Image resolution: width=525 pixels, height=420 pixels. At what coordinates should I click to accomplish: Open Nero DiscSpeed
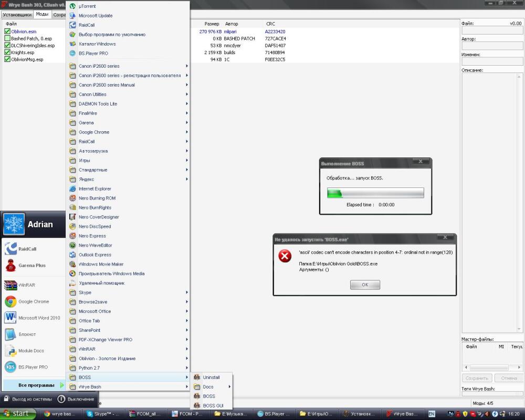(x=94, y=226)
